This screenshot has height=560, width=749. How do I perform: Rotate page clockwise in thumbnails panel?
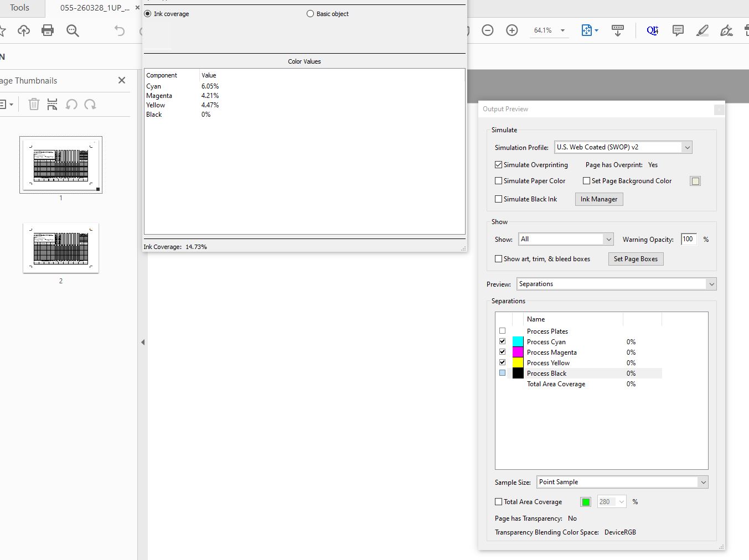pos(90,104)
